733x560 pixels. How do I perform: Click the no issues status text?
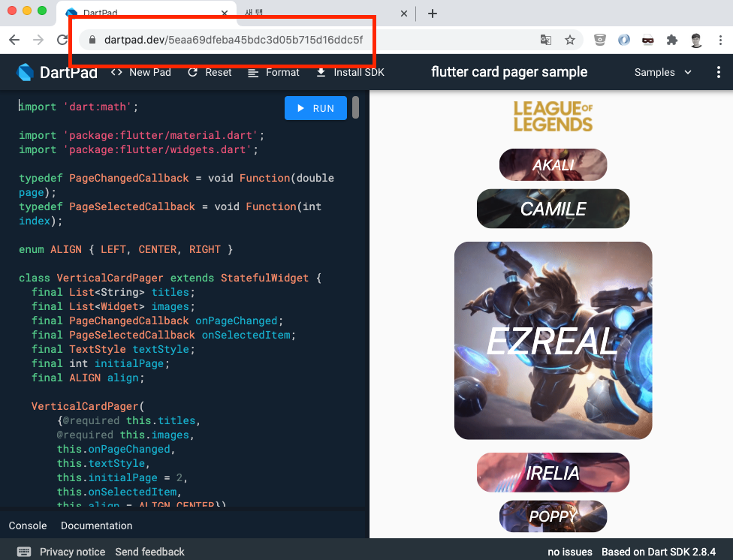point(570,552)
